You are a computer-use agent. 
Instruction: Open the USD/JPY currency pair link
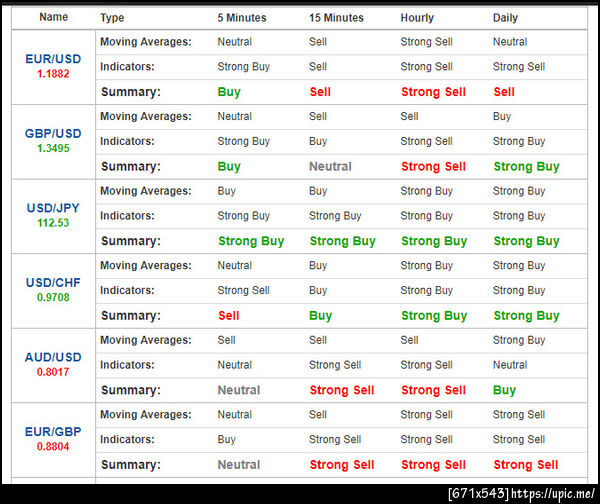pyautogui.click(x=53, y=208)
